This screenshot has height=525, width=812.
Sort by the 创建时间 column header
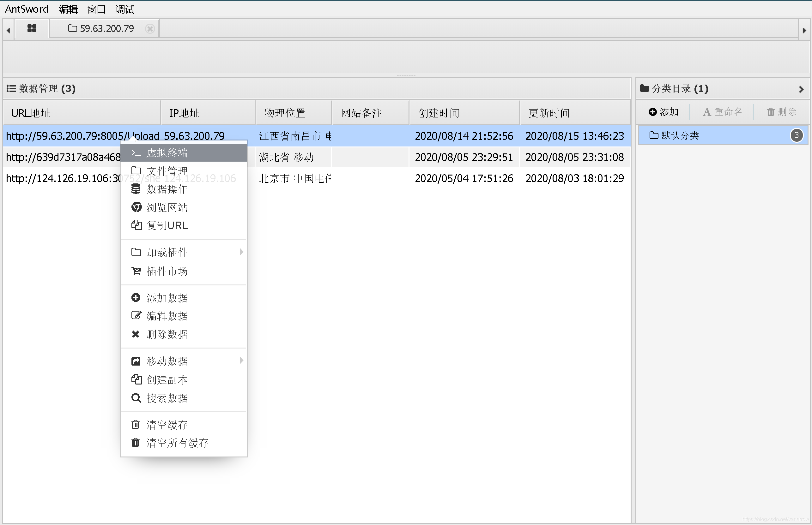coord(464,113)
